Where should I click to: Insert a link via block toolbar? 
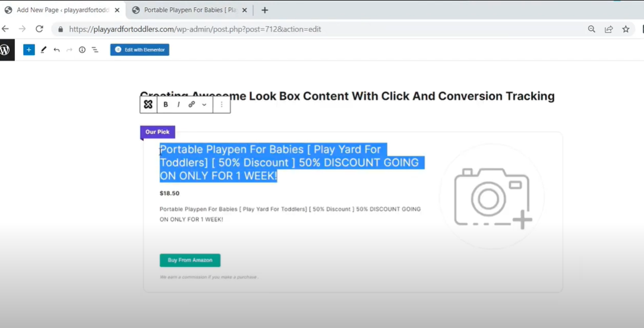click(x=191, y=105)
